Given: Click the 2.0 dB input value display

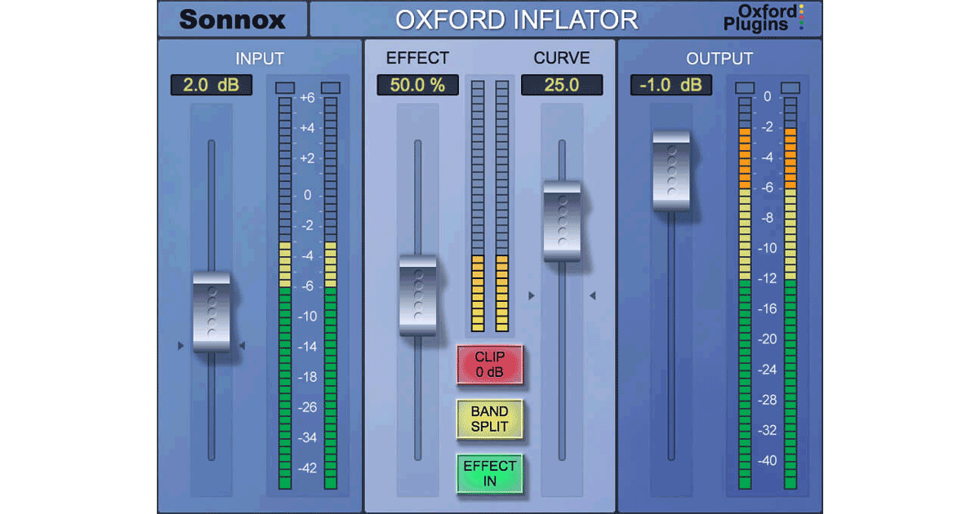Looking at the screenshot, I should [x=211, y=85].
